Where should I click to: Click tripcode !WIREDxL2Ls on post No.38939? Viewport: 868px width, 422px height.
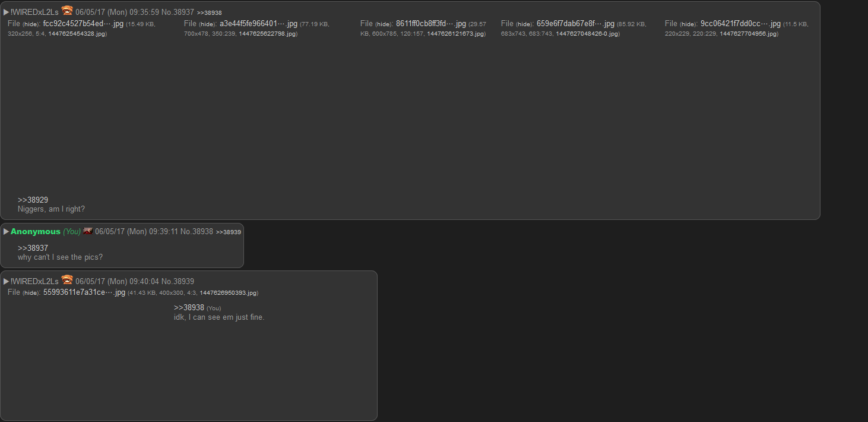click(x=34, y=281)
